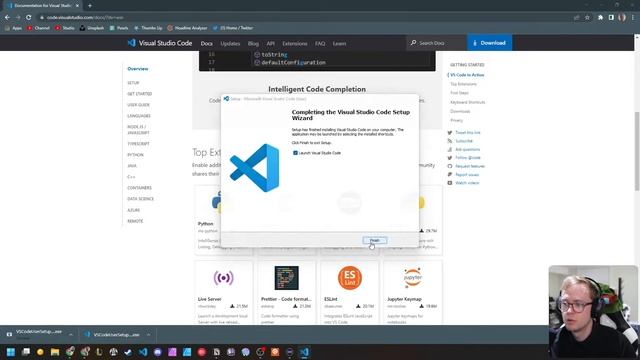This screenshot has height=360, width=640.
Task: Open the Pexels bookmark
Action: click(x=119, y=28)
